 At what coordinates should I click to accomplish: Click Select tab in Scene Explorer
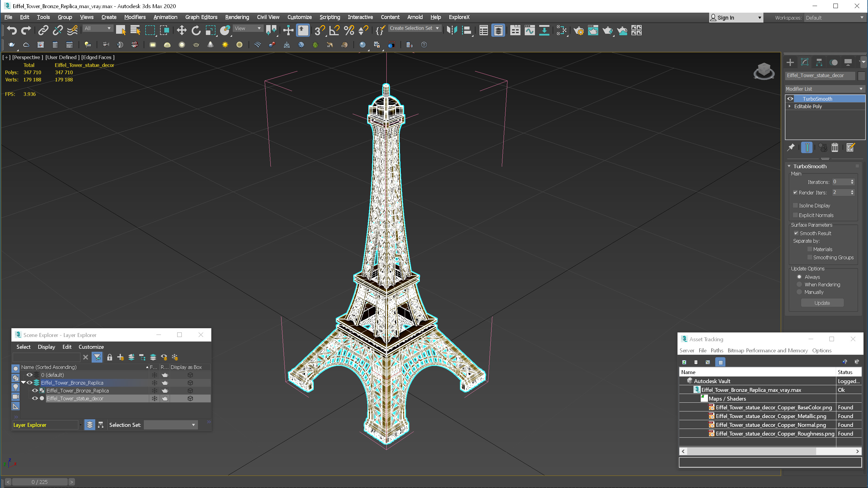coord(23,347)
